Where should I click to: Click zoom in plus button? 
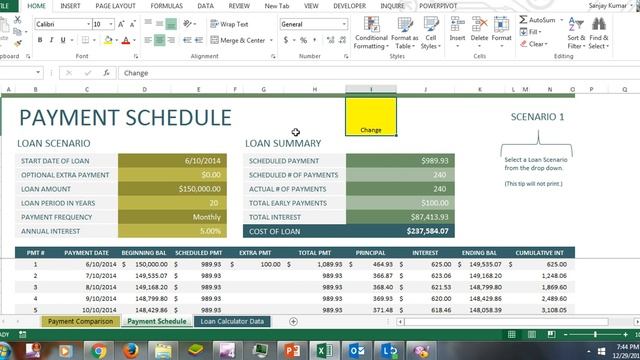click(x=625, y=335)
